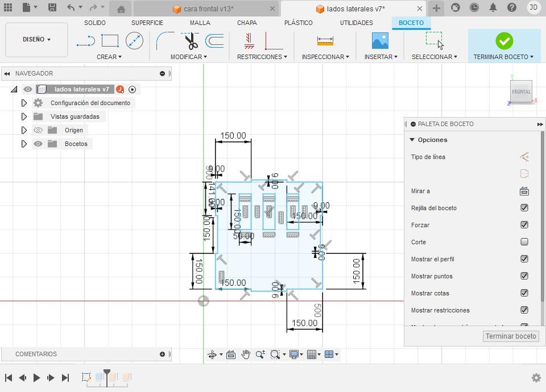Choose the Fillet tool in Modificar
546x392 pixels.
tap(166, 41)
